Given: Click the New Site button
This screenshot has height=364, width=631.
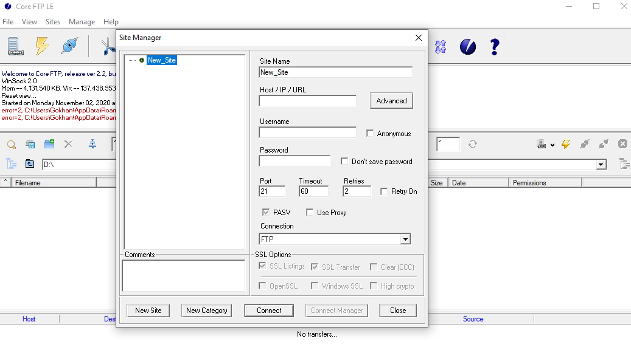Looking at the screenshot, I should [148, 310].
